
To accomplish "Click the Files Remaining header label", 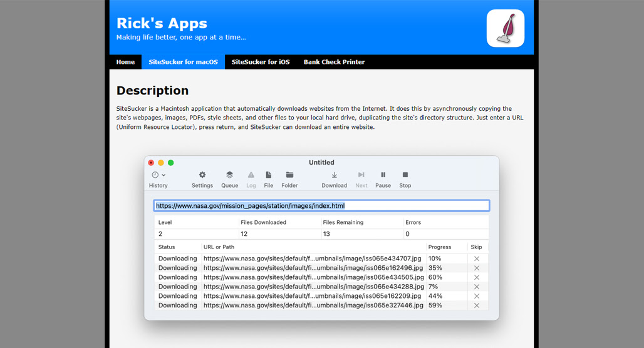I will pos(343,222).
